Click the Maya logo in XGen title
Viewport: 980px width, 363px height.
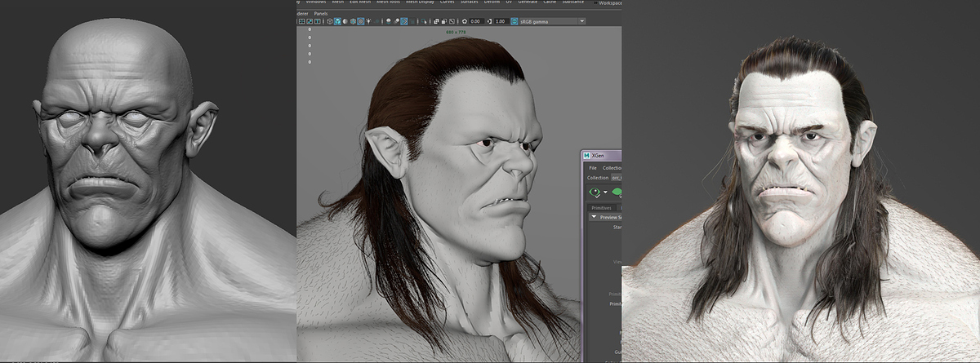click(587, 157)
